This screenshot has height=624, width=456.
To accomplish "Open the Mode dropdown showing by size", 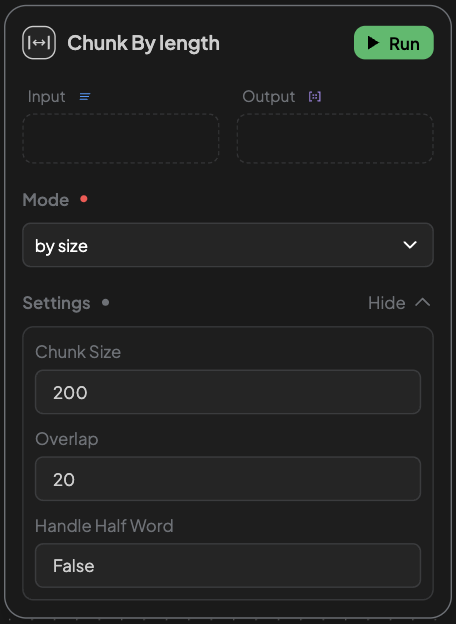I will 228,245.
